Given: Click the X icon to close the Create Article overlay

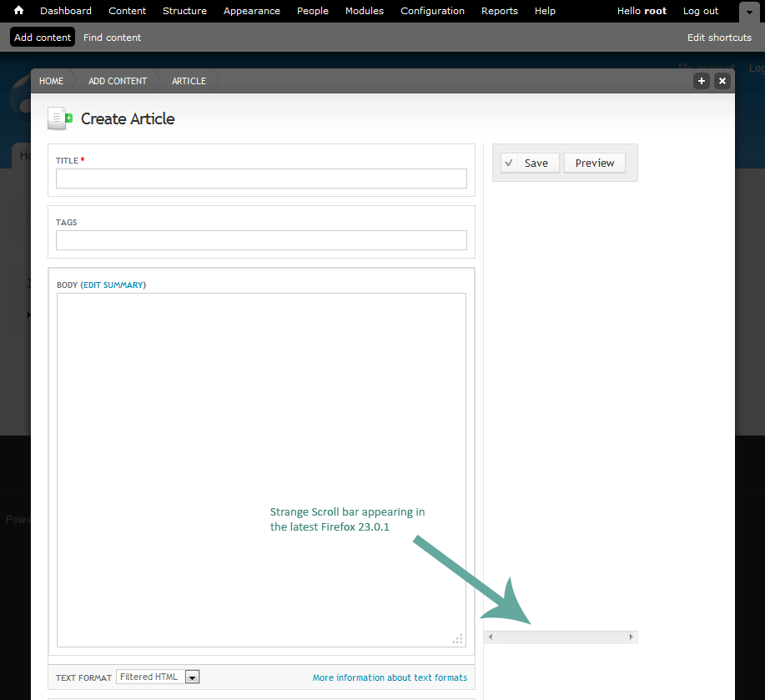Looking at the screenshot, I should click(722, 81).
